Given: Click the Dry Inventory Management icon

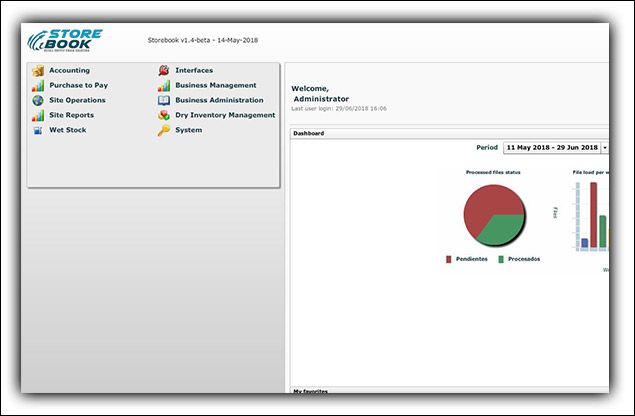Looking at the screenshot, I should (164, 115).
